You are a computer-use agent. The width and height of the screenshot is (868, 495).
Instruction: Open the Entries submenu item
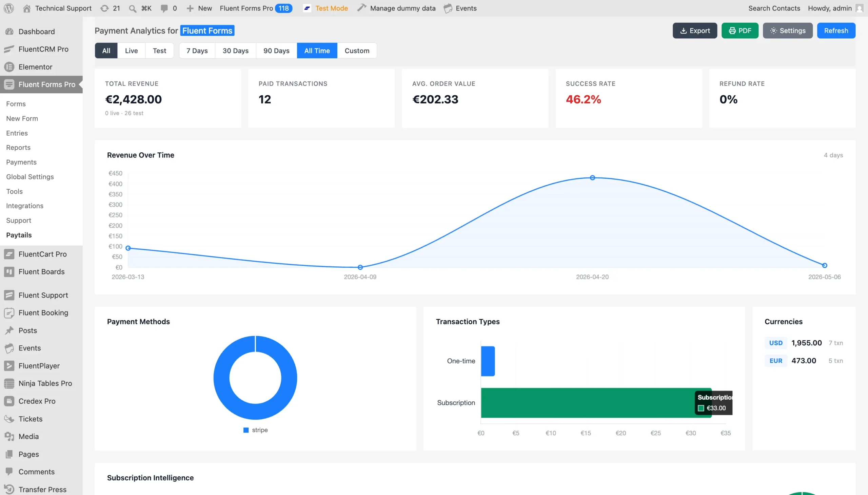coord(17,133)
